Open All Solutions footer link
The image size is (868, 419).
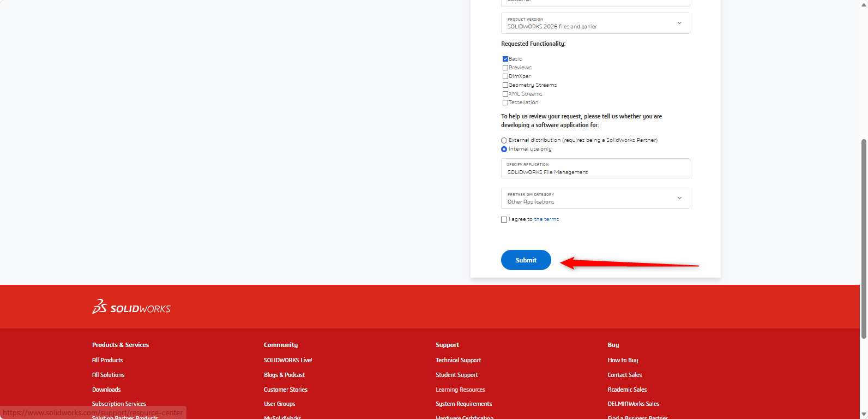(108, 375)
